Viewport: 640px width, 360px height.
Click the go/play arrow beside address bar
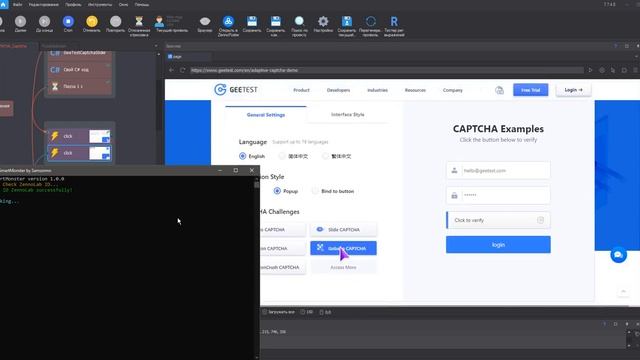[590, 70]
